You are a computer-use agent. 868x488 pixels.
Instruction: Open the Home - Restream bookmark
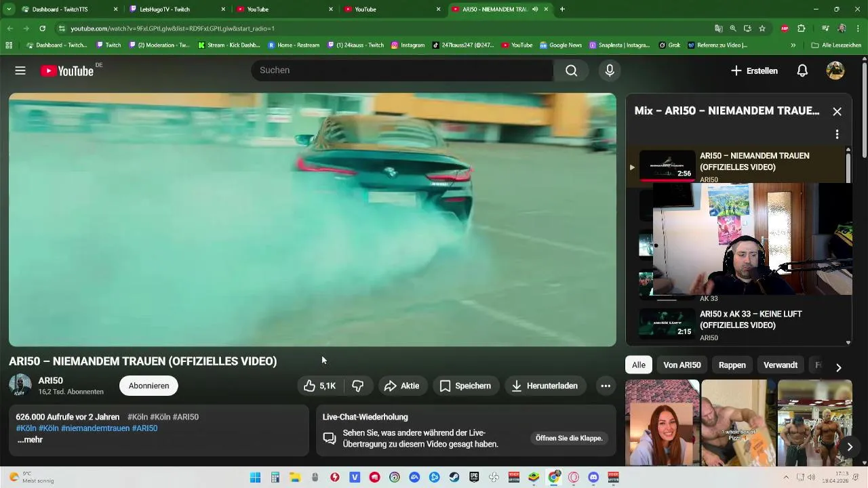294,45
